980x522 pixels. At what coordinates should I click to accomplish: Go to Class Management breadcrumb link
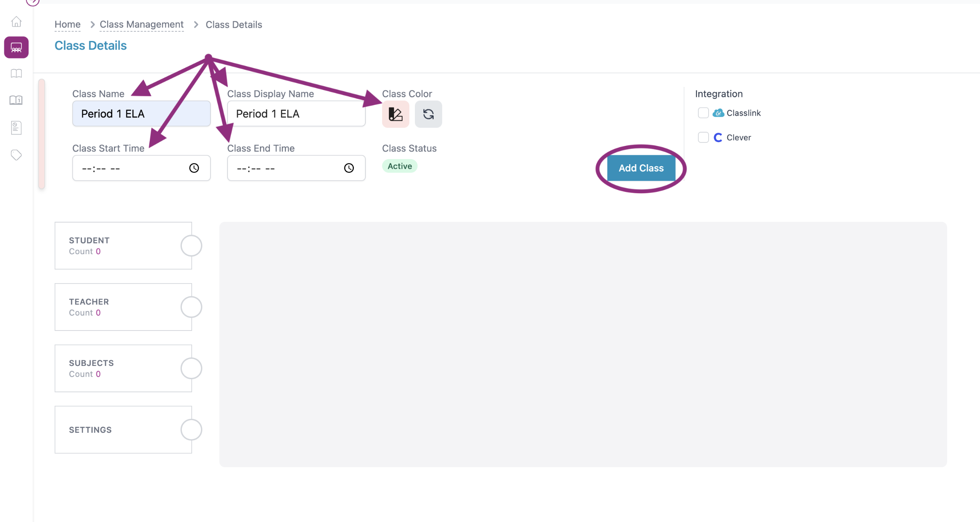pyautogui.click(x=142, y=24)
